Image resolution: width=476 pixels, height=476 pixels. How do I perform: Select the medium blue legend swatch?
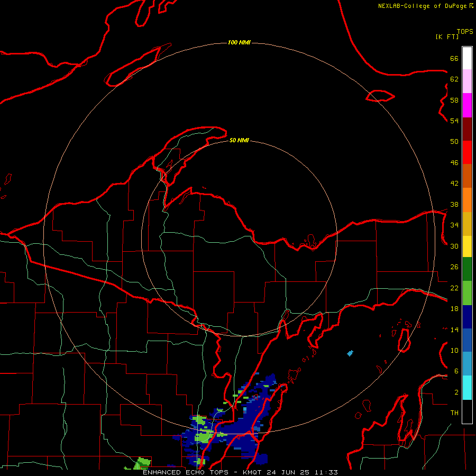coord(467,340)
